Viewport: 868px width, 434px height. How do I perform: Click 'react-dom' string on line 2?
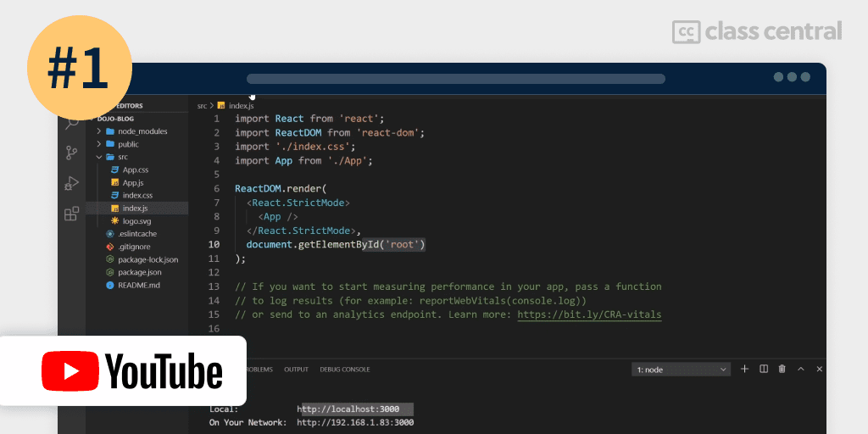point(388,133)
